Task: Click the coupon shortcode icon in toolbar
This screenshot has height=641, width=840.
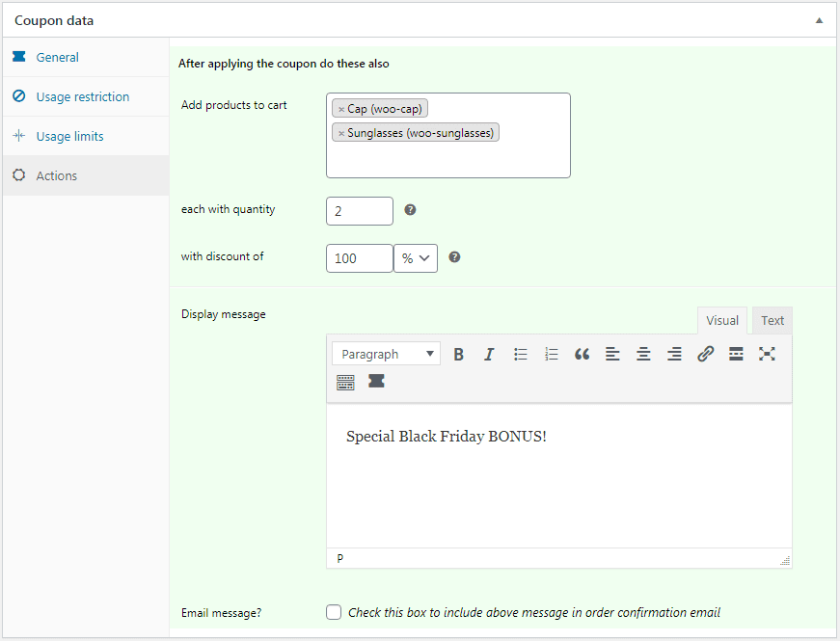Action: point(377,382)
